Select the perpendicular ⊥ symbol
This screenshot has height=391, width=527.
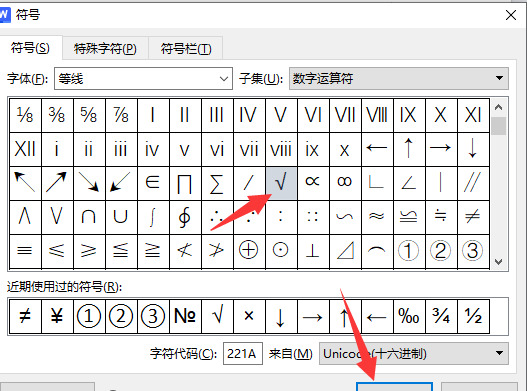(x=313, y=251)
